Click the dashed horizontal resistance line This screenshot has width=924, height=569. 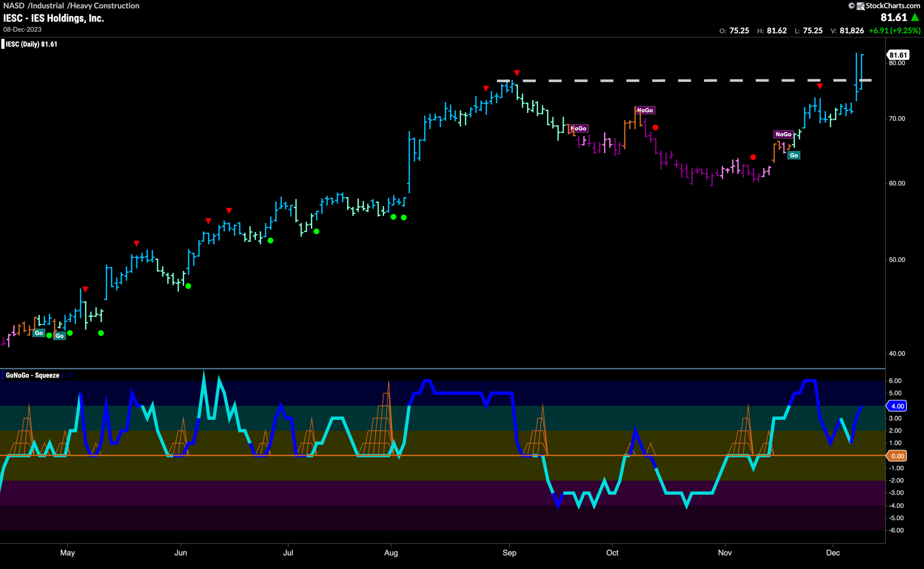[684, 81]
